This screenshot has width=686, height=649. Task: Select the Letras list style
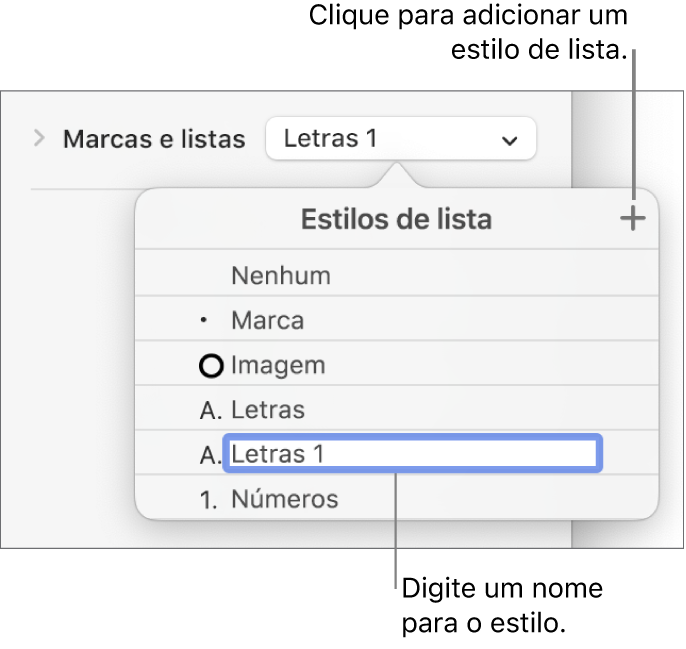268,410
